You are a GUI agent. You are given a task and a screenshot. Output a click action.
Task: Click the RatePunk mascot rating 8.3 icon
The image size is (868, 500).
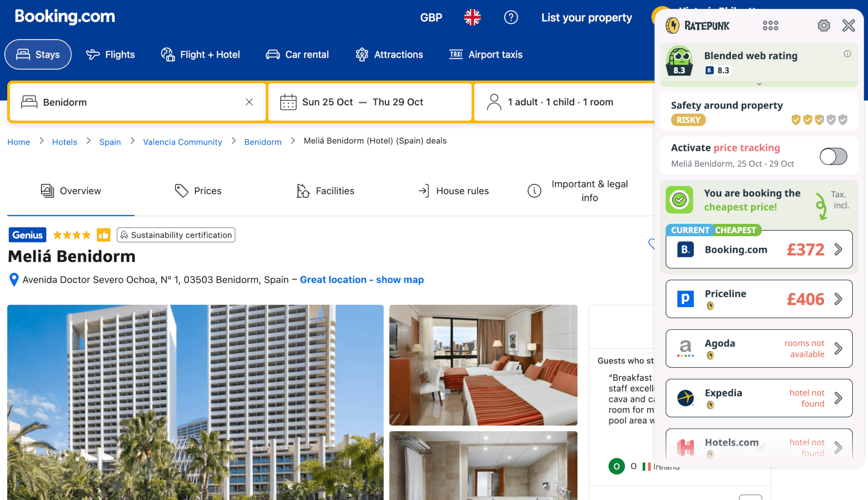point(679,61)
